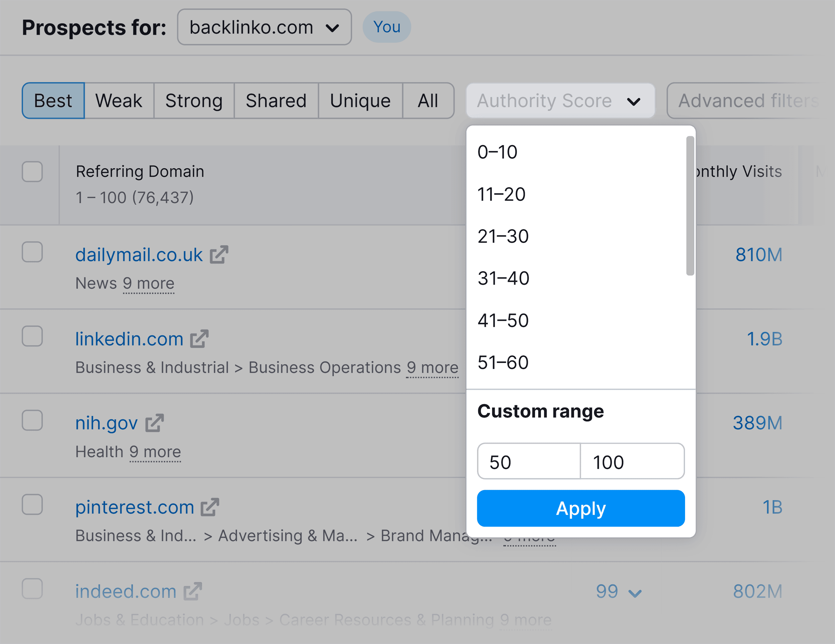Click the 802M monthly visits value
Viewport: 835px width, 644px height.
758,591
